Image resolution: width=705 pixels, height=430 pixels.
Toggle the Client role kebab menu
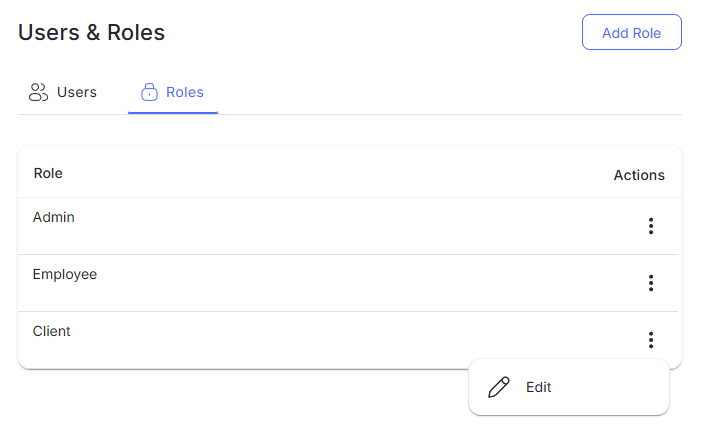(x=651, y=340)
